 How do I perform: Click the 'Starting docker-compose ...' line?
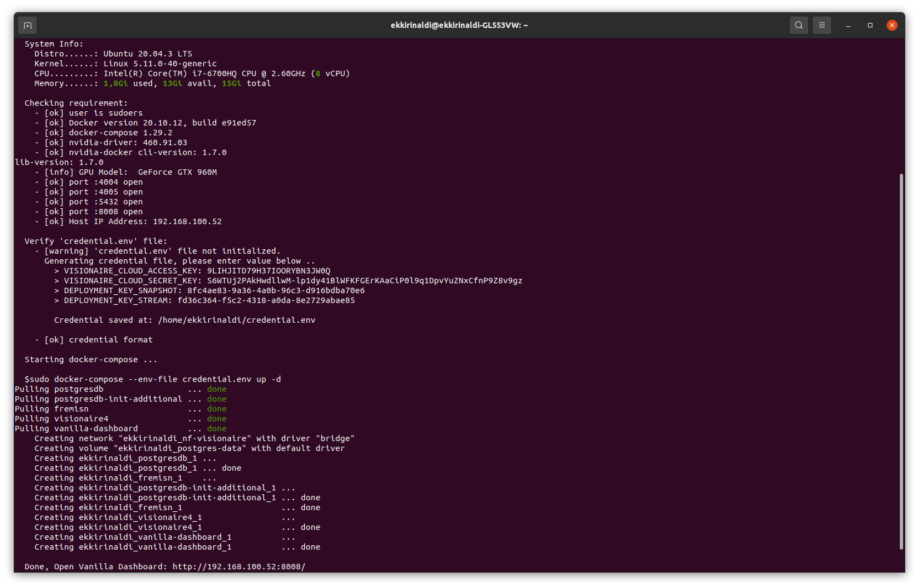91,359
